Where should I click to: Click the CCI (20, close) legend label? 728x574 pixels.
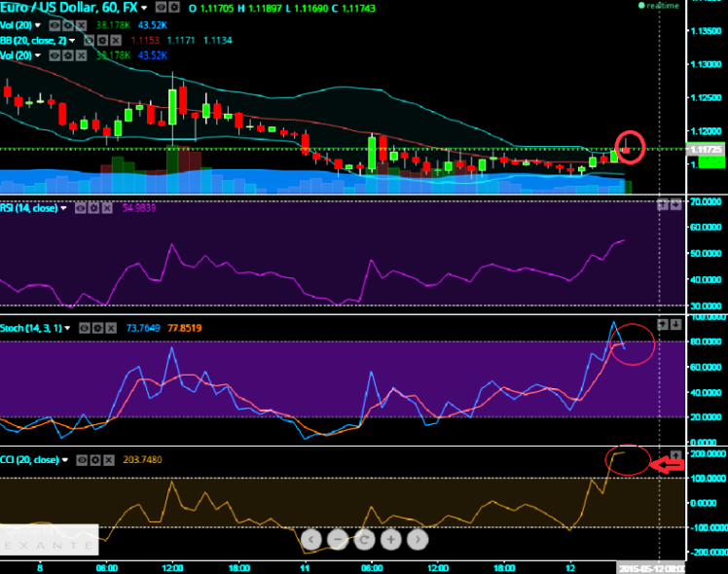tap(29, 460)
